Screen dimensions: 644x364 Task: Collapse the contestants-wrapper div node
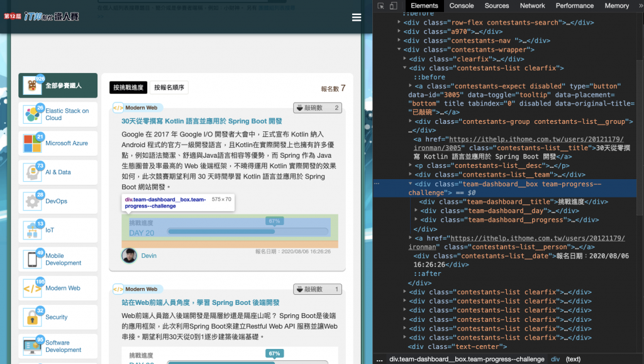[399, 50]
